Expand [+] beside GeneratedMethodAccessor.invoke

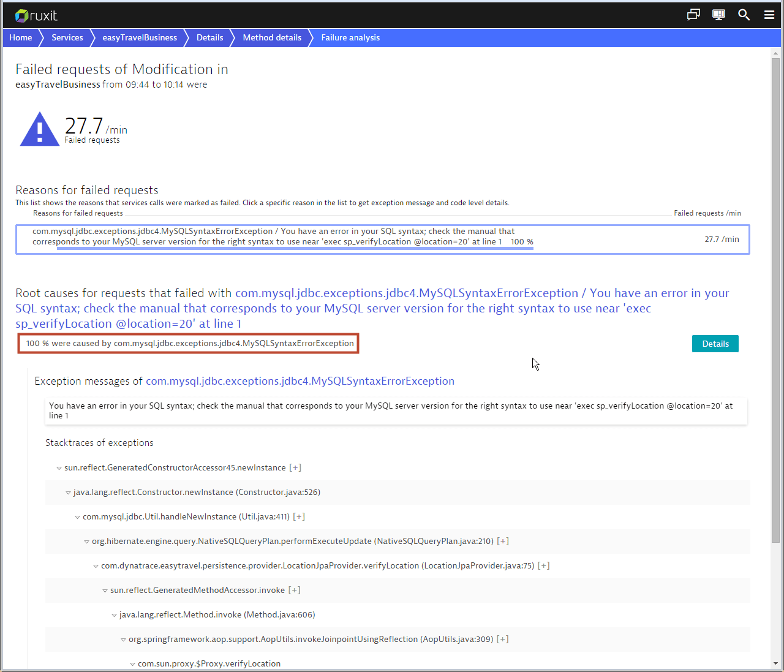tap(295, 590)
